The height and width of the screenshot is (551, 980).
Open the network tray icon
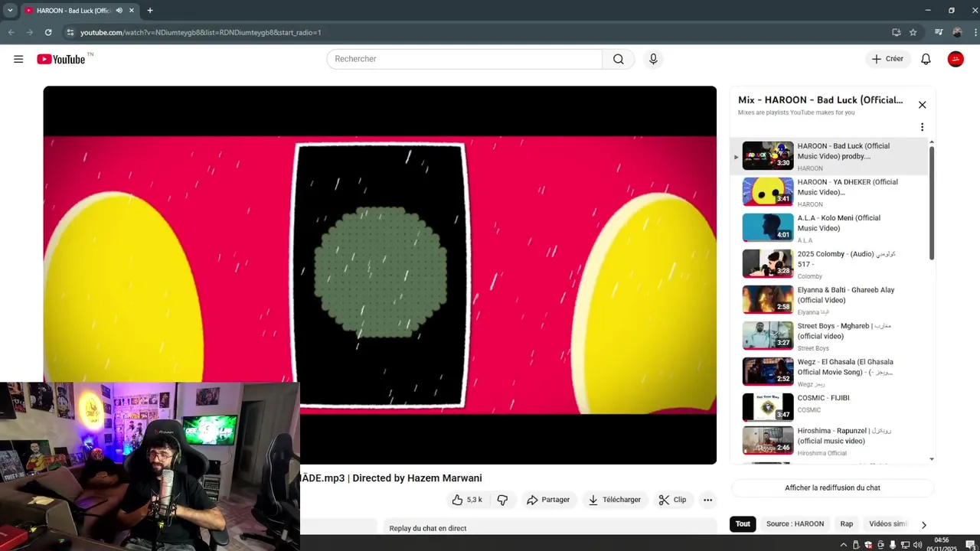[905, 545]
